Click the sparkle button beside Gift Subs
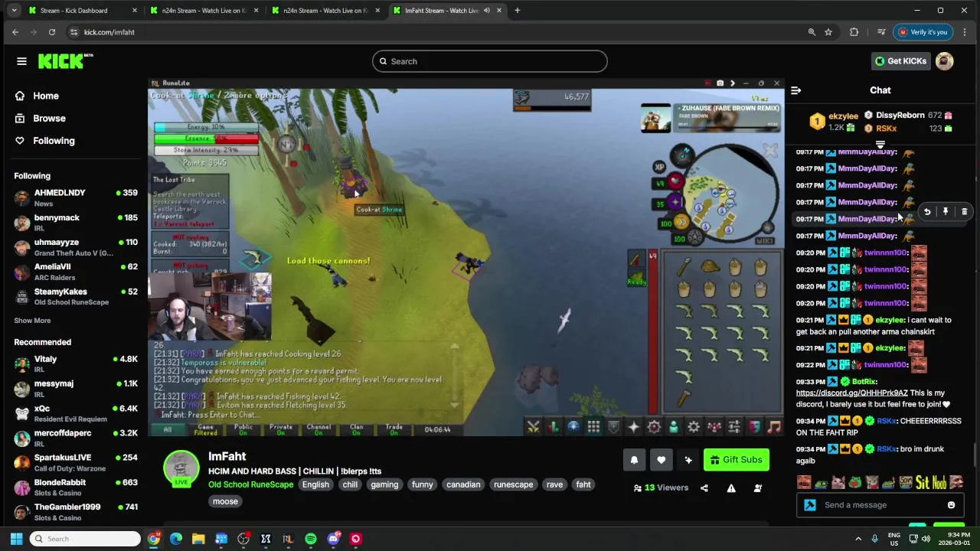This screenshot has height=551, width=980. 688,460
